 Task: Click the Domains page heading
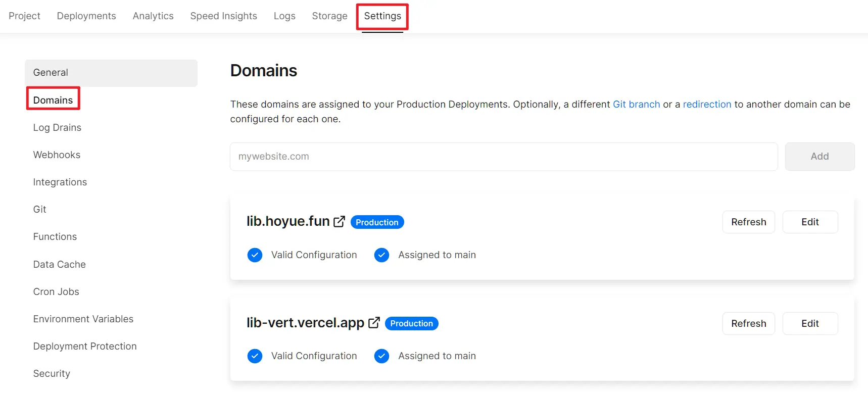[264, 70]
